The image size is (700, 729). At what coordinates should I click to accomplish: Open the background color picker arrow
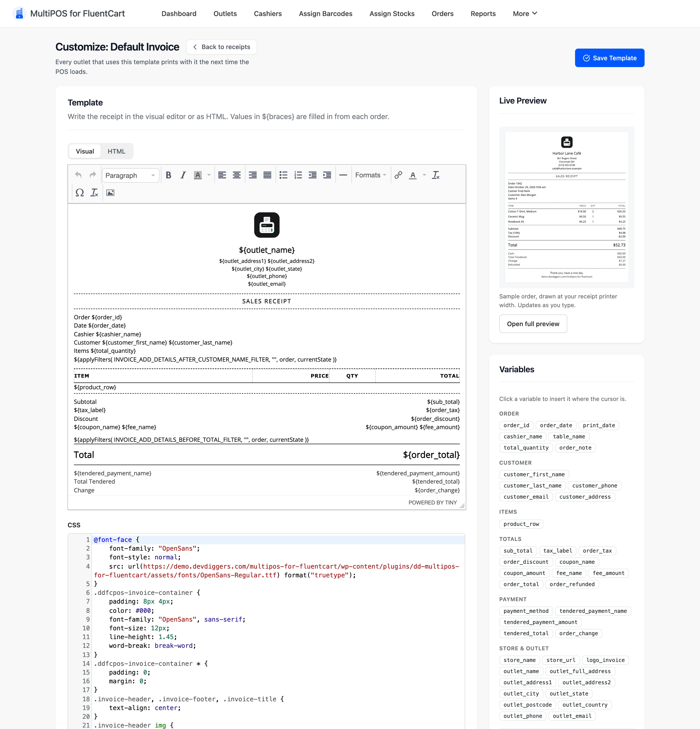pyautogui.click(x=209, y=175)
